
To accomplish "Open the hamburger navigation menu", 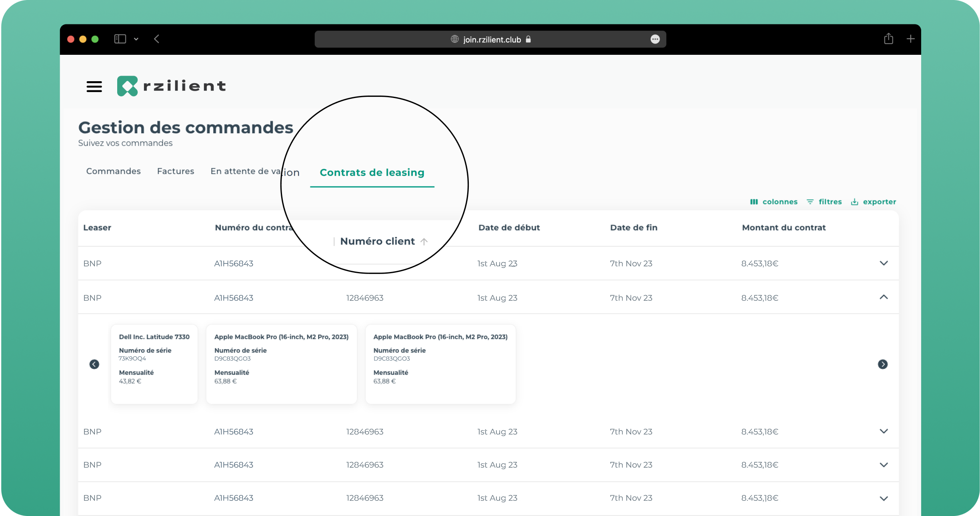I will [x=94, y=86].
